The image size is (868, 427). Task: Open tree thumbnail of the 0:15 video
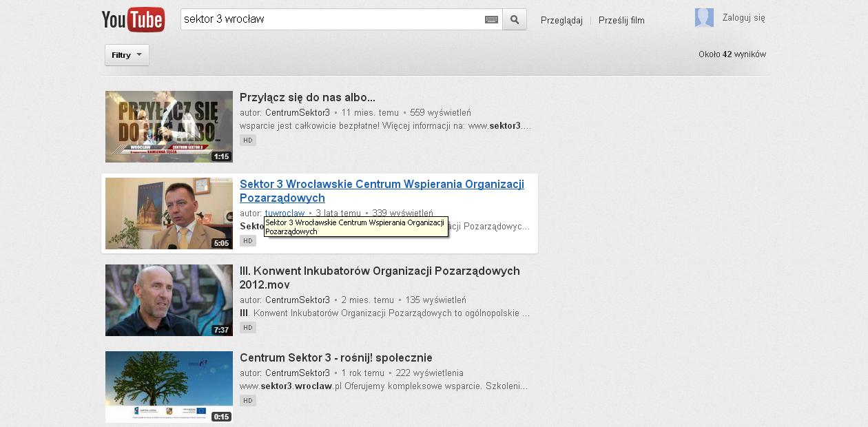(169, 387)
